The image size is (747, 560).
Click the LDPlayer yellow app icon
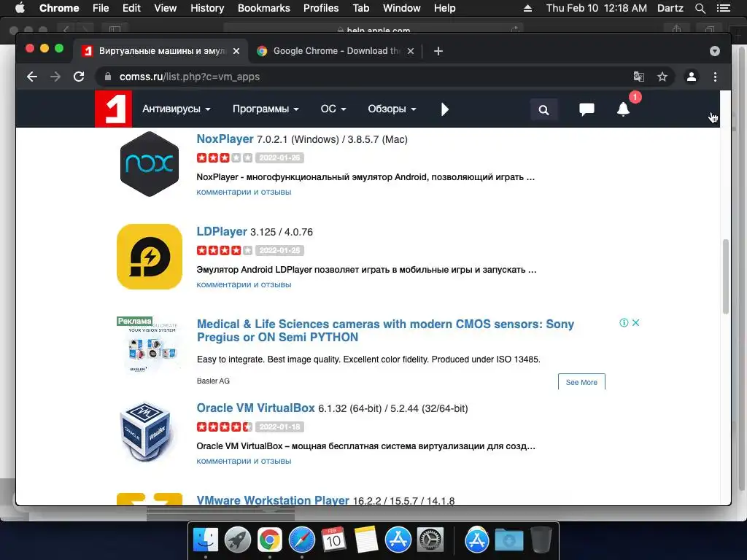coord(150,257)
